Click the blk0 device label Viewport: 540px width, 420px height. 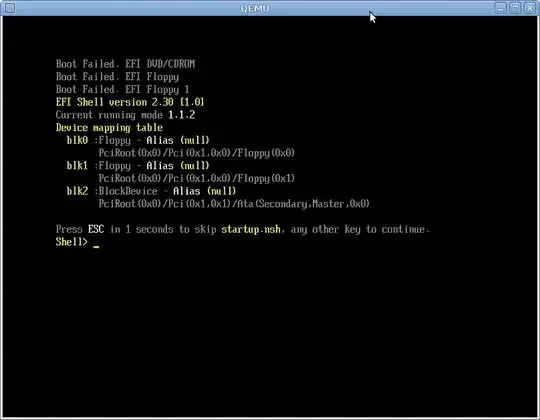[77, 140]
